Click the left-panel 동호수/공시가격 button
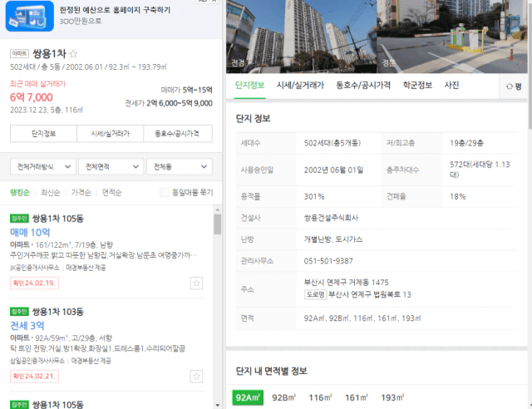Viewport: 532px width, 409px height. pyautogui.click(x=178, y=134)
